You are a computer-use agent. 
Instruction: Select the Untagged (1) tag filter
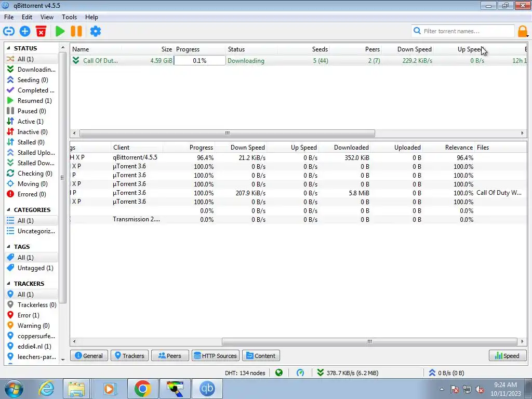tap(31, 268)
